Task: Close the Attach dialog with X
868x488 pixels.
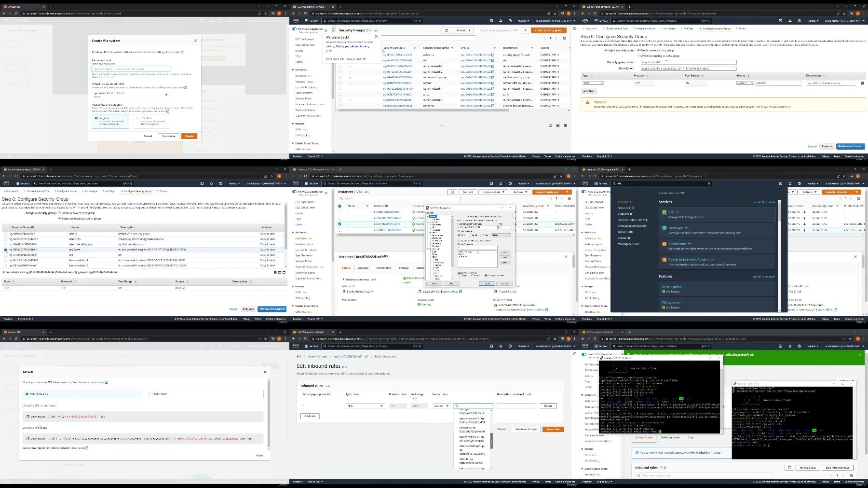Action: point(265,372)
